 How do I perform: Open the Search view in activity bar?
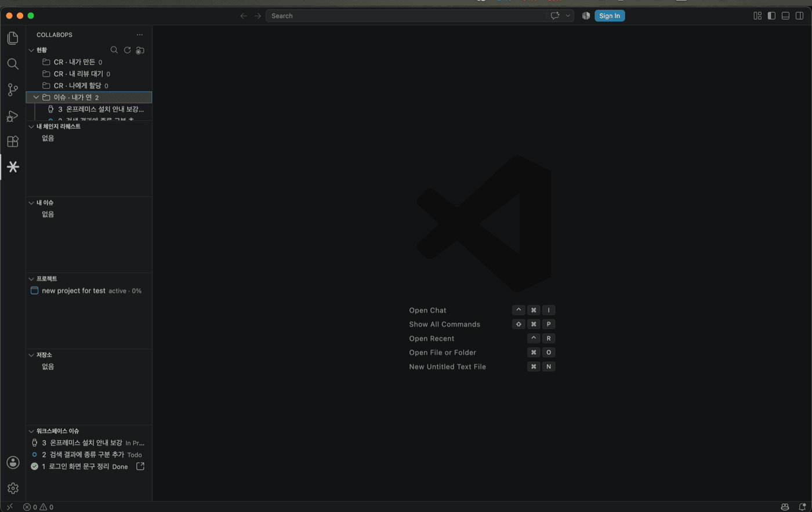pos(13,64)
